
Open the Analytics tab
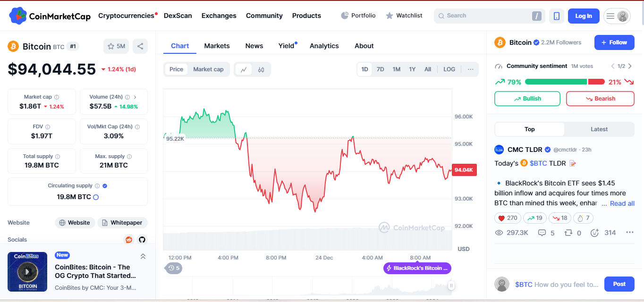(324, 46)
